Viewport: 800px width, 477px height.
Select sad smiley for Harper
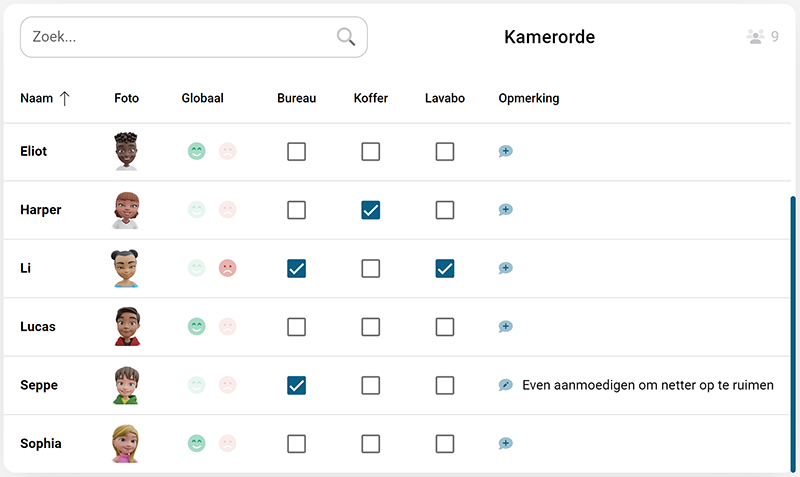click(228, 210)
